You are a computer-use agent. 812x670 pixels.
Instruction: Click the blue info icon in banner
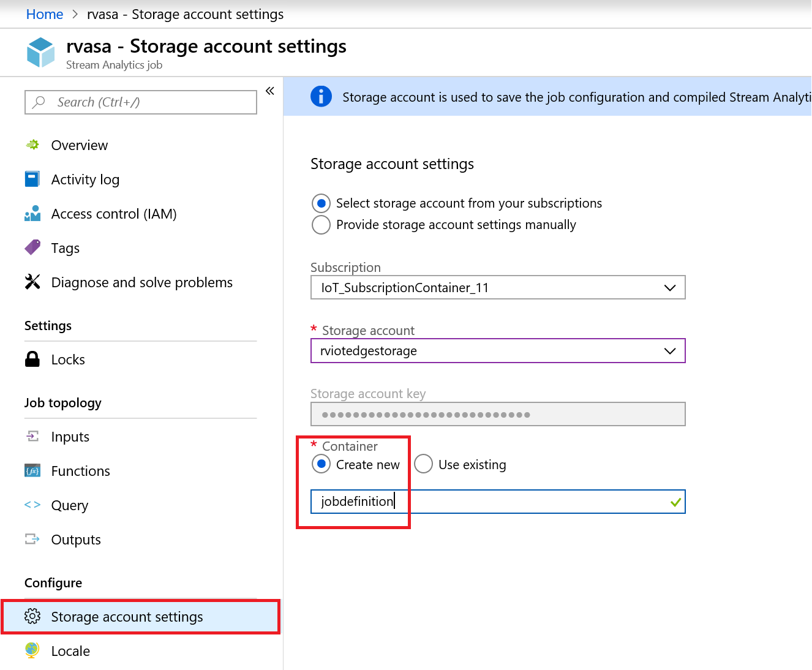[321, 96]
